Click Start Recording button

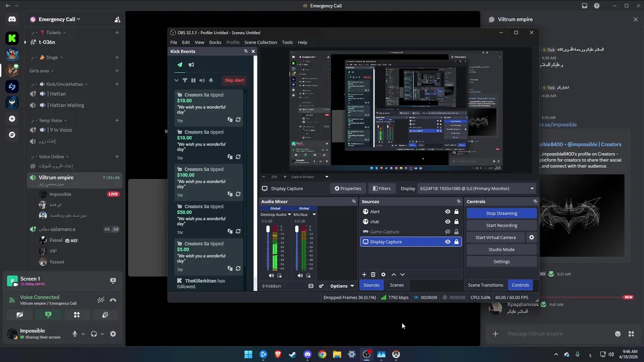coord(502,225)
